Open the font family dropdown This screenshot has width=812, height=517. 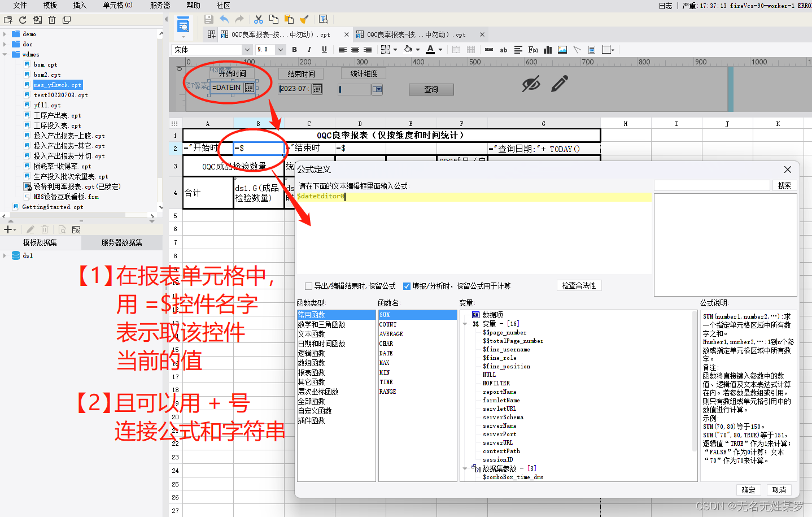[x=247, y=50]
